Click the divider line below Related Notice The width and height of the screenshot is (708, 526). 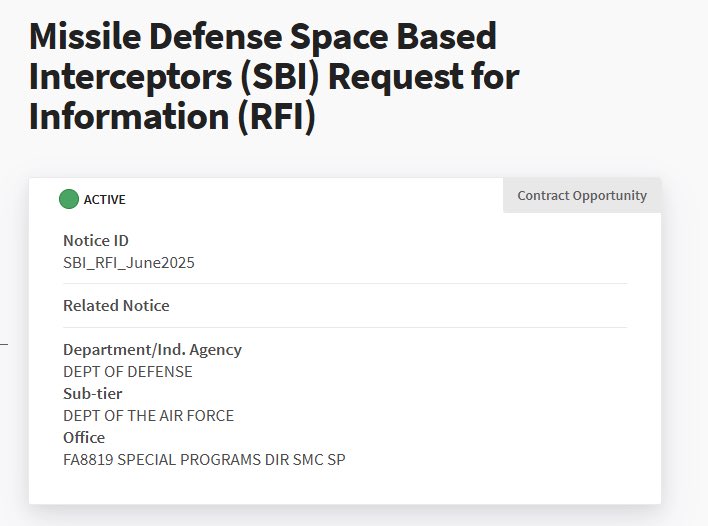coord(344,327)
